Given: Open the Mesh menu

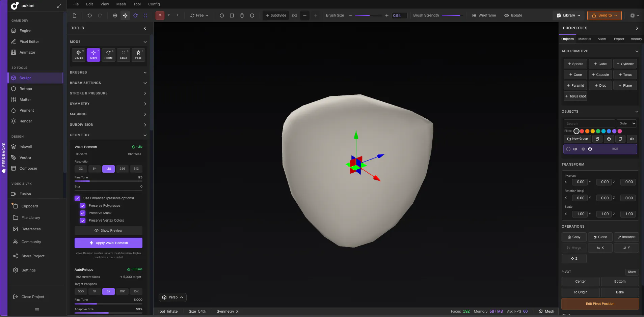Looking at the screenshot, I should tap(121, 4).
